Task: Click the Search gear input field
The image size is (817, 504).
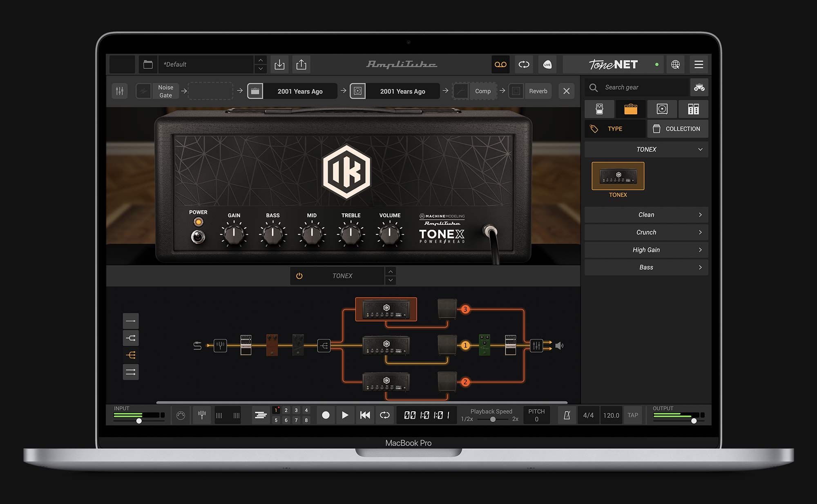Action: (x=637, y=87)
